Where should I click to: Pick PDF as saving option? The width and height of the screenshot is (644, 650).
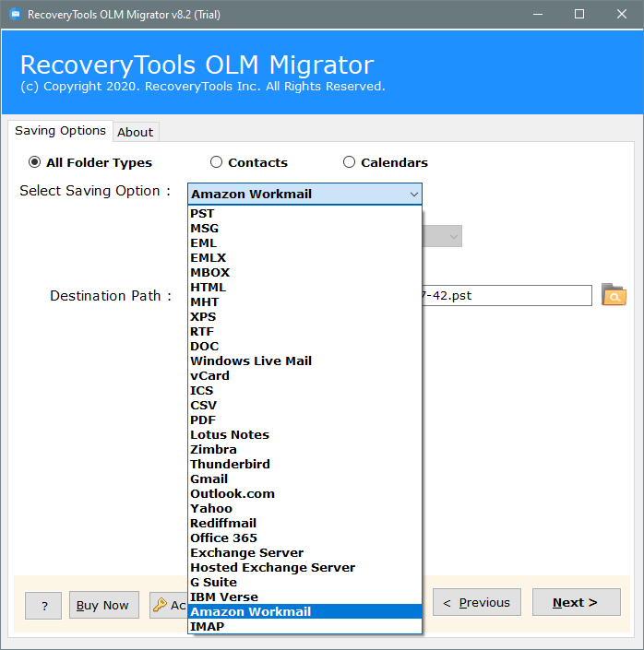305,420
